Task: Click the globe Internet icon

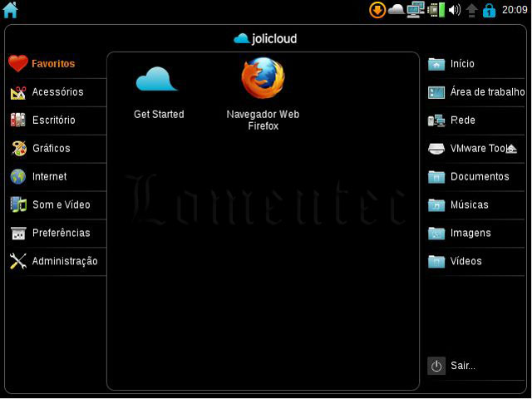Action: 18,176
